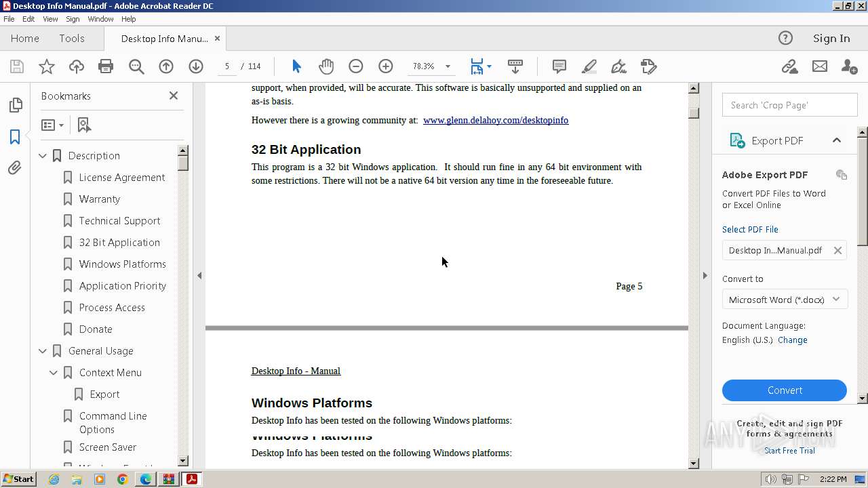Toggle the Bookmarks panel icon

[x=15, y=136]
